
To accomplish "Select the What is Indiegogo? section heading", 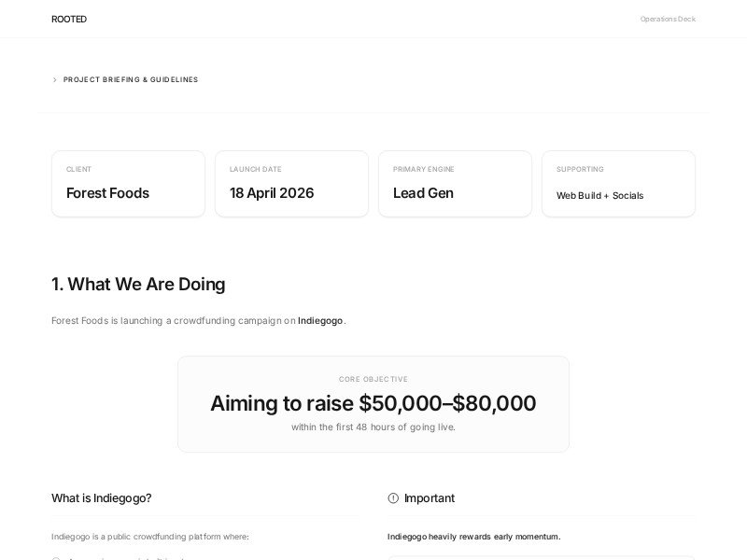I will click(102, 497).
